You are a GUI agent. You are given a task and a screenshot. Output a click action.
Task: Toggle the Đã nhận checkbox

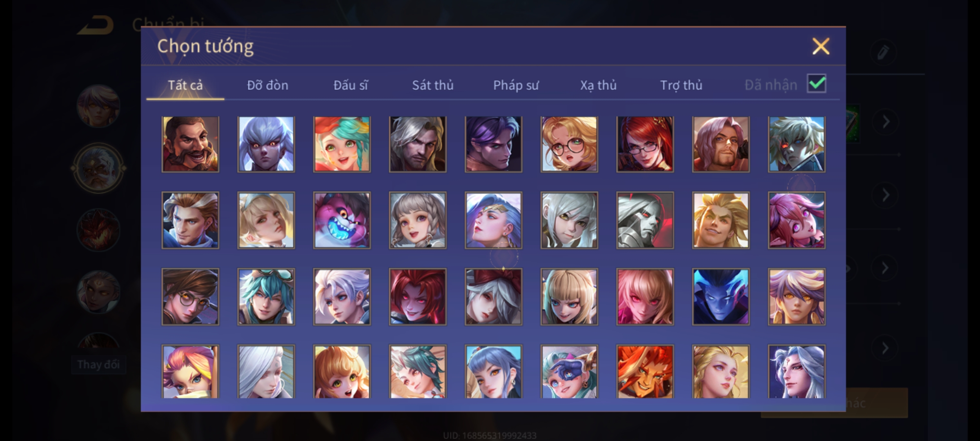(817, 84)
